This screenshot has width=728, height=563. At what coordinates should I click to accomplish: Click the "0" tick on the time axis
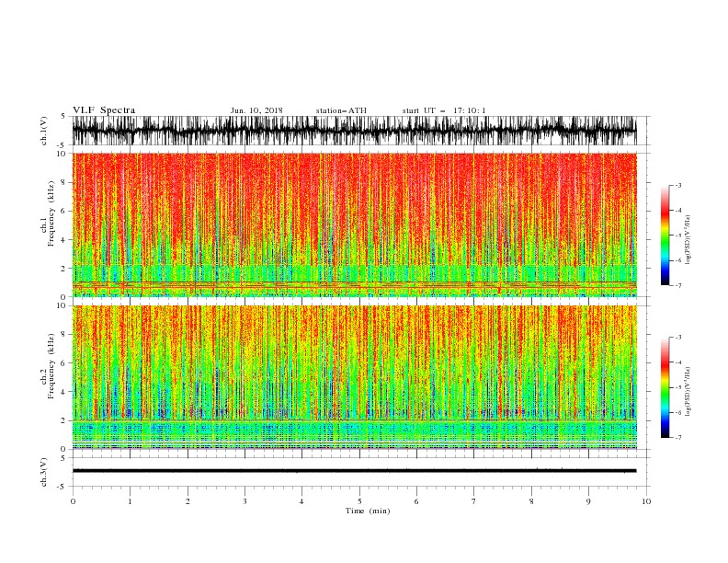[73, 501]
